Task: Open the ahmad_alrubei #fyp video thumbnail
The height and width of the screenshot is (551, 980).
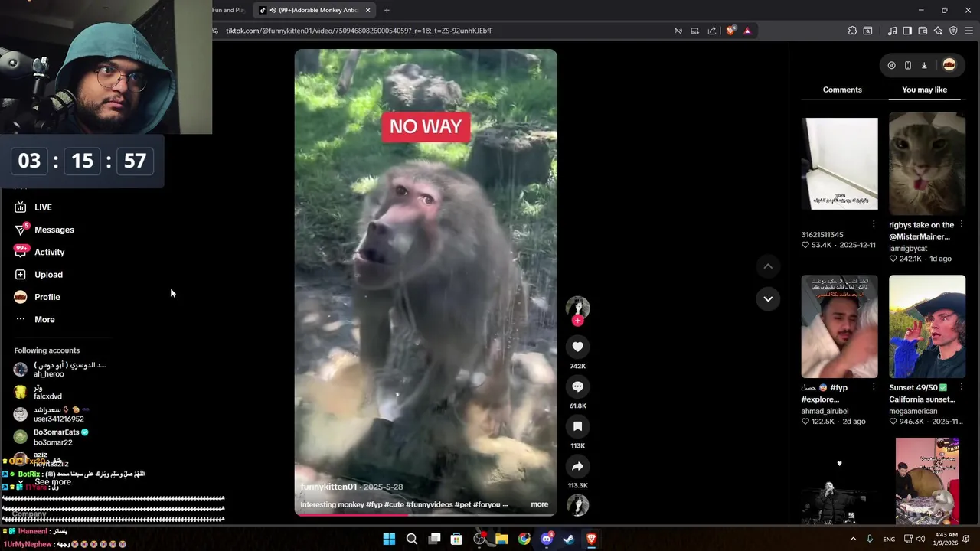Action: click(839, 327)
